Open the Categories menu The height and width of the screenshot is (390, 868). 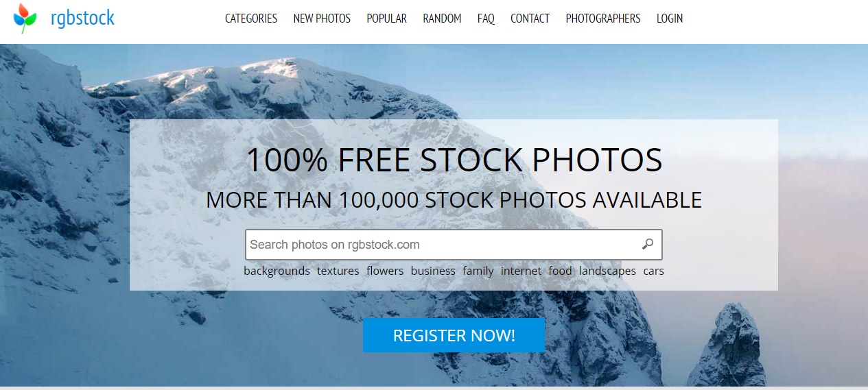[251, 19]
